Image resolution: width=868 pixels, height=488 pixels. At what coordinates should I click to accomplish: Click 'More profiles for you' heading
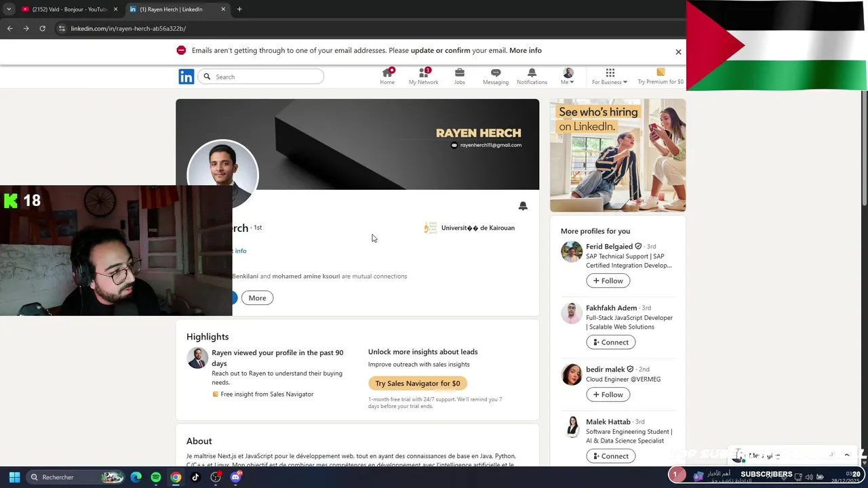[x=595, y=231]
